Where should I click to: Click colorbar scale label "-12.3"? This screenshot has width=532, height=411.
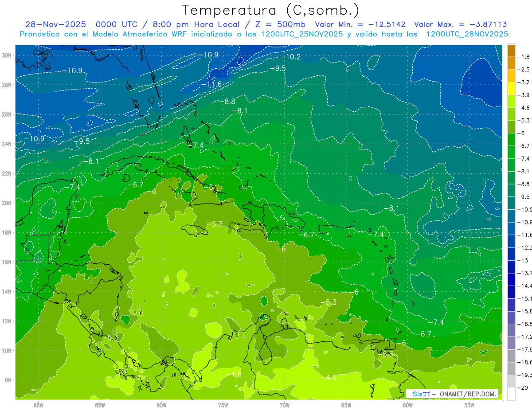[x=524, y=247]
